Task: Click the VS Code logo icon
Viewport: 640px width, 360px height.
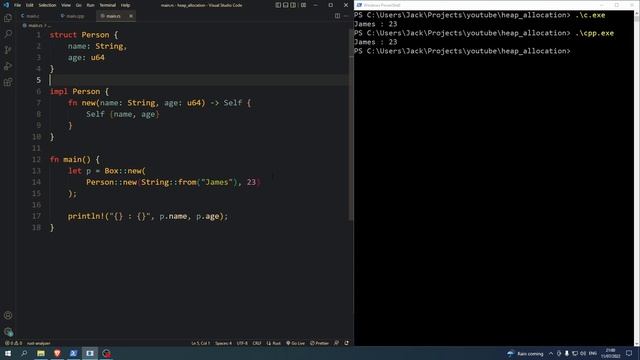Action: [6, 5]
